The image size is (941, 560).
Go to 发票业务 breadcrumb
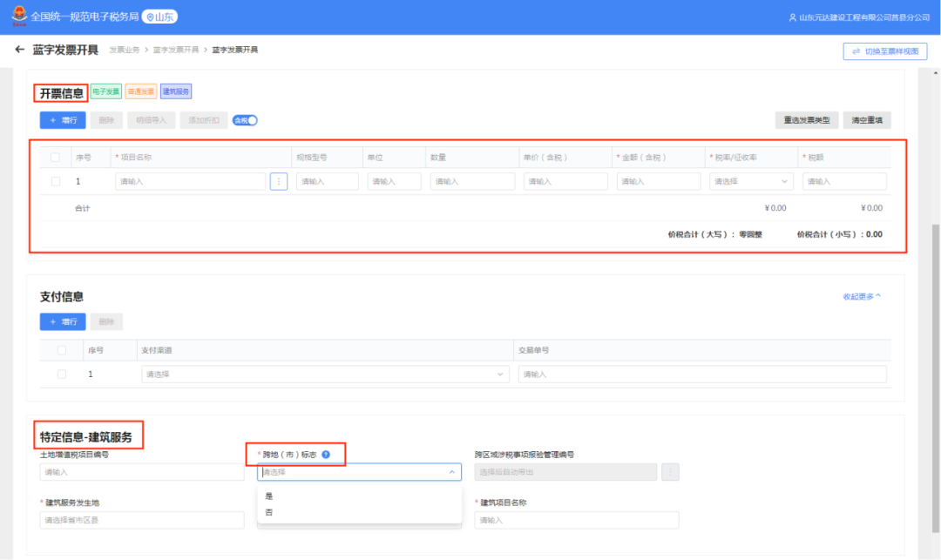125,50
